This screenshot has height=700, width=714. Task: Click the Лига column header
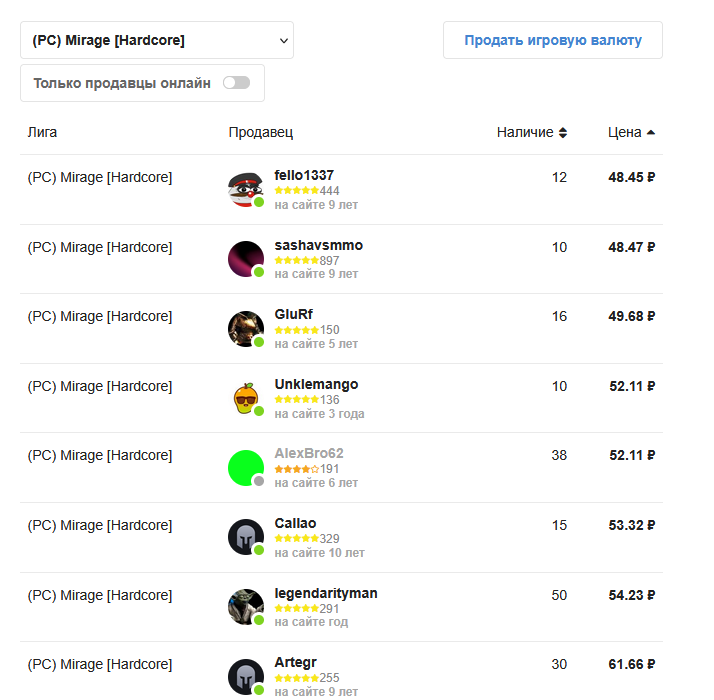click(x=42, y=132)
